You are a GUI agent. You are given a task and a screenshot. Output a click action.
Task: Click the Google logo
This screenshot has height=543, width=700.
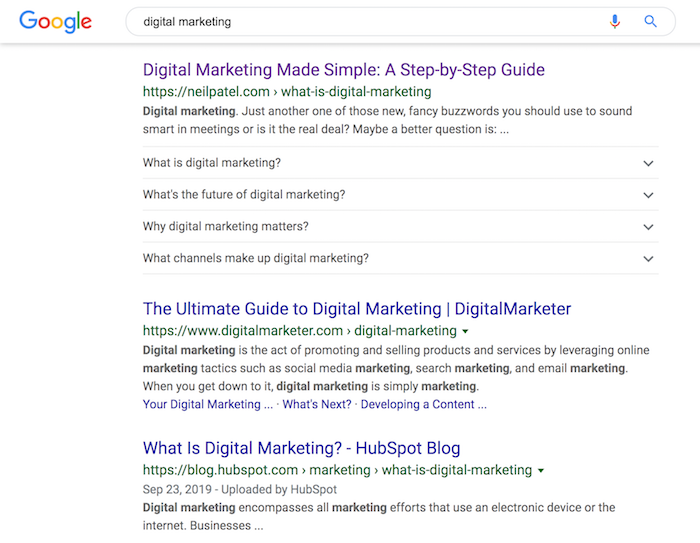coord(55,21)
